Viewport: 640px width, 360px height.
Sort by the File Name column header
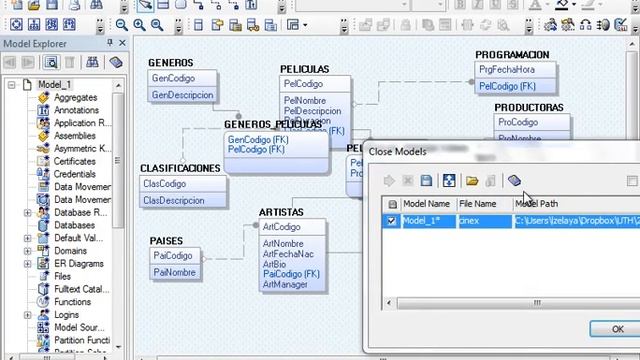(x=484, y=204)
